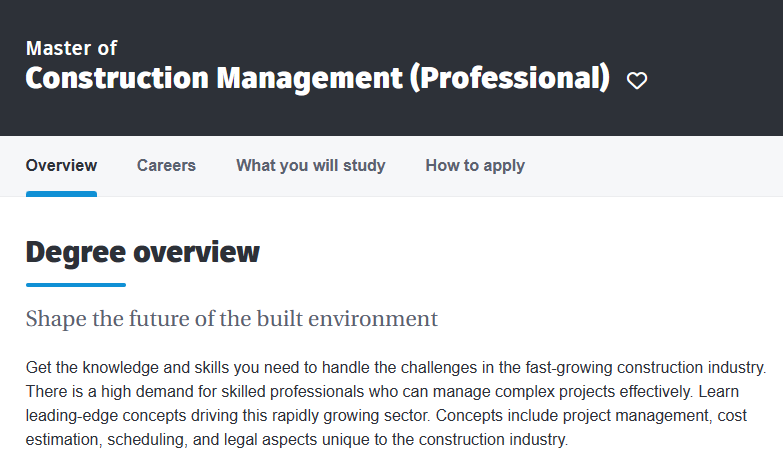Click the word 'Professional' in the title
The height and width of the screenshot is (458, 783).
point(509,78)
